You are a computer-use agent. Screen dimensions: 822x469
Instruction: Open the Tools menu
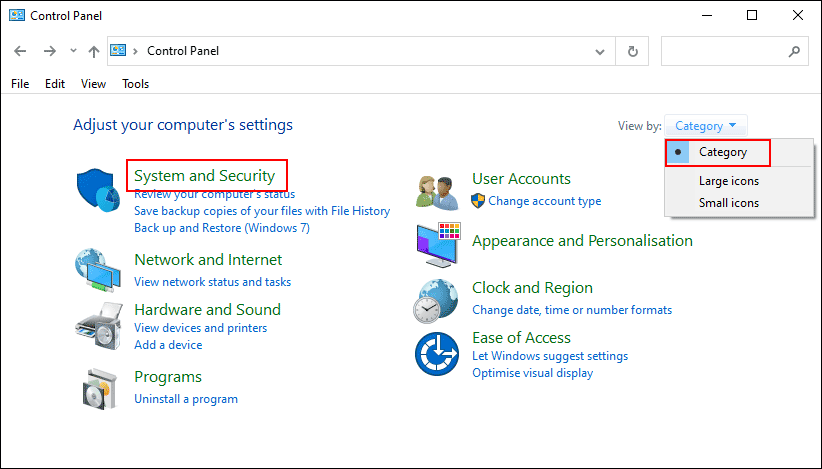pos(135,84)
